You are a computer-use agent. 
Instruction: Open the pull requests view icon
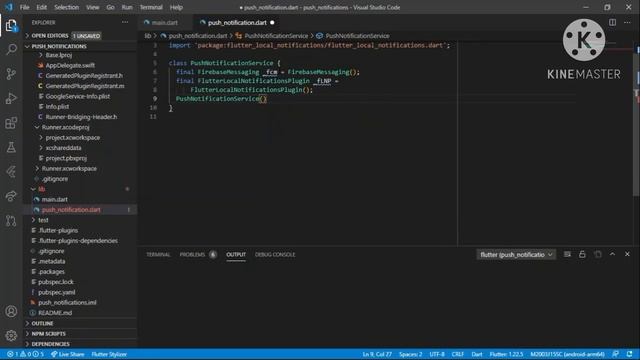pos(11,221)
